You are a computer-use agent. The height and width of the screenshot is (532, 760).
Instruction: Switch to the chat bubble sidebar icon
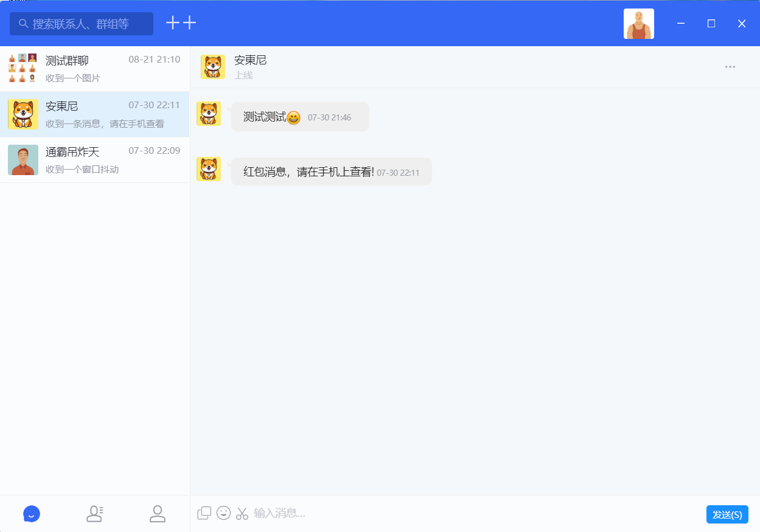point(31,514)
